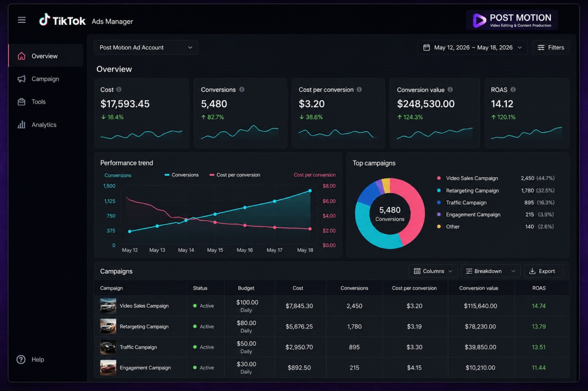This screenshot has height=391, width=588.
Task: Click the $7,845.30 cost cell
Action: [299, 306]
